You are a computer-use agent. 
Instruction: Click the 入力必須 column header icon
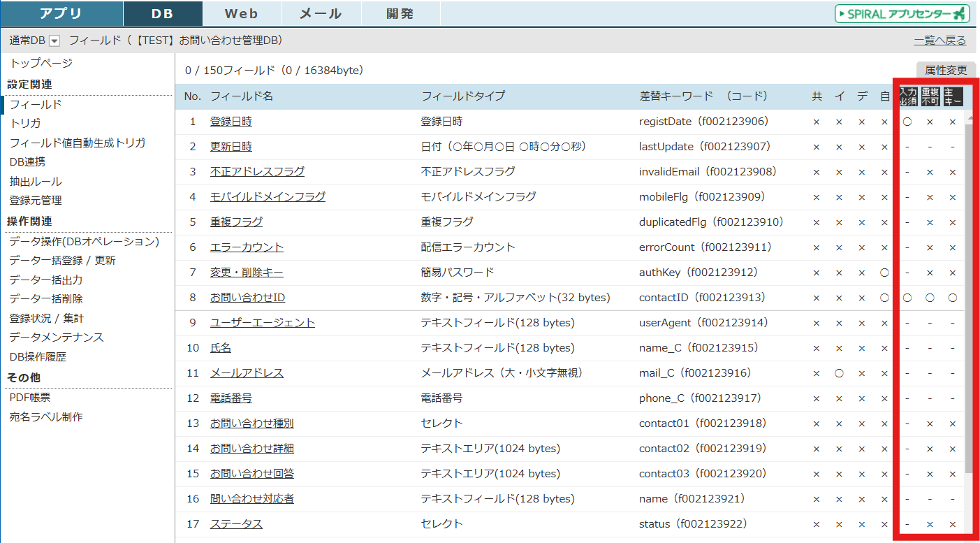908,96
